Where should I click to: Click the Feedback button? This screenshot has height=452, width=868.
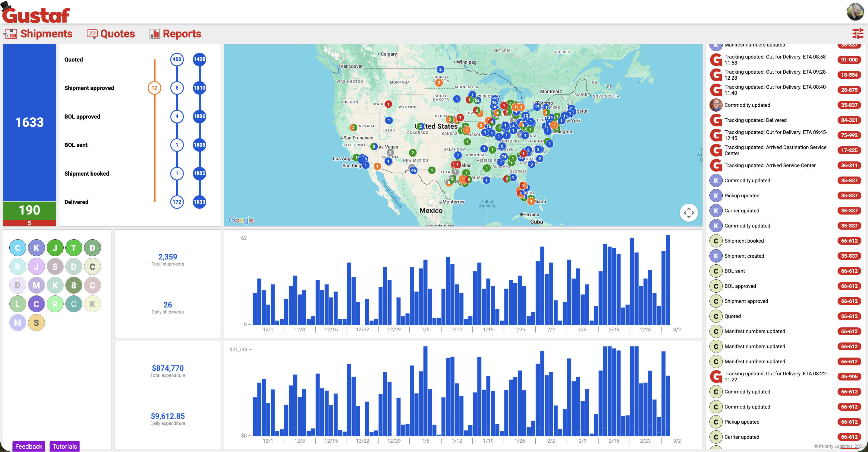29,446
